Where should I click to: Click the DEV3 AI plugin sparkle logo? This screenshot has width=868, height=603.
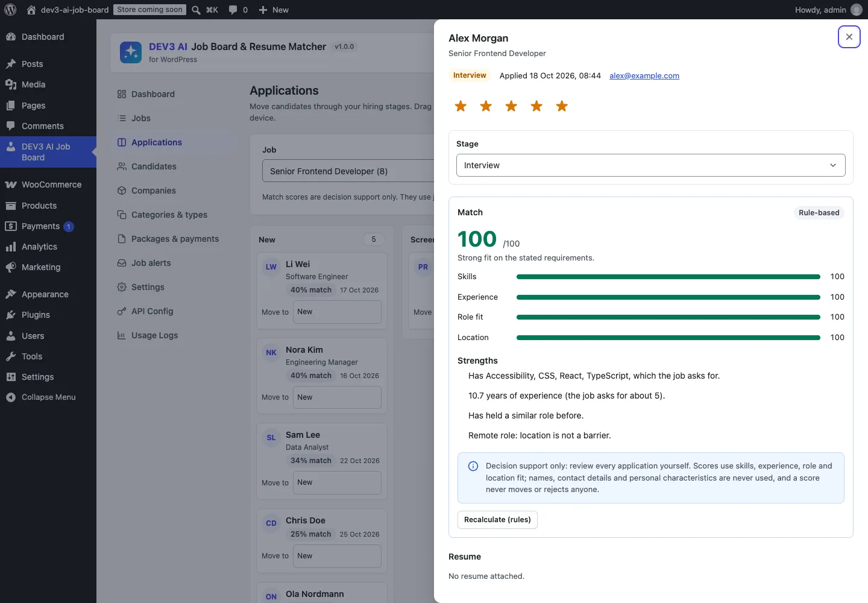[x=131, y=52]
